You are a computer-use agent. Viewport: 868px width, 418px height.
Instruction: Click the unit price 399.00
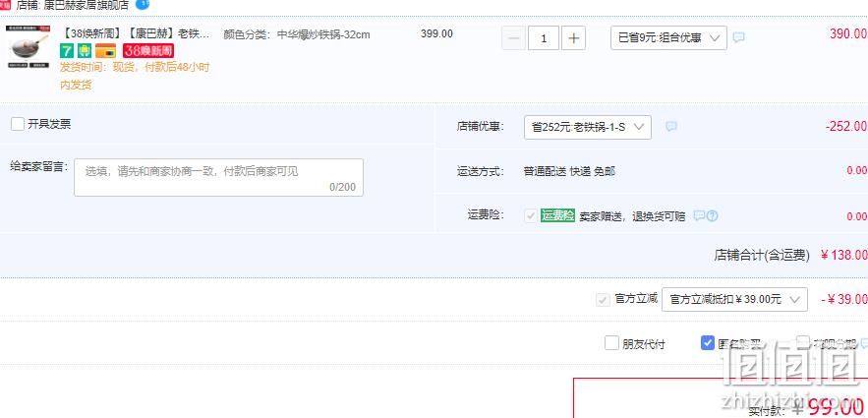tap(436, 33)
